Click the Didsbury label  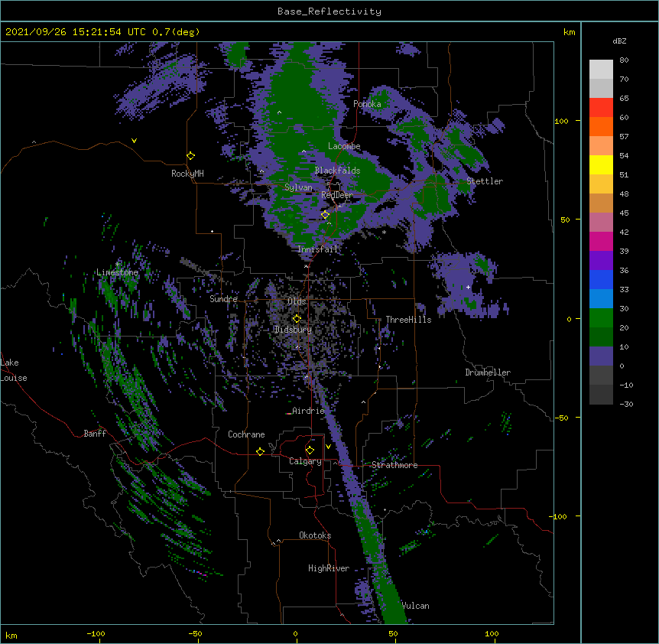(293, 330)
